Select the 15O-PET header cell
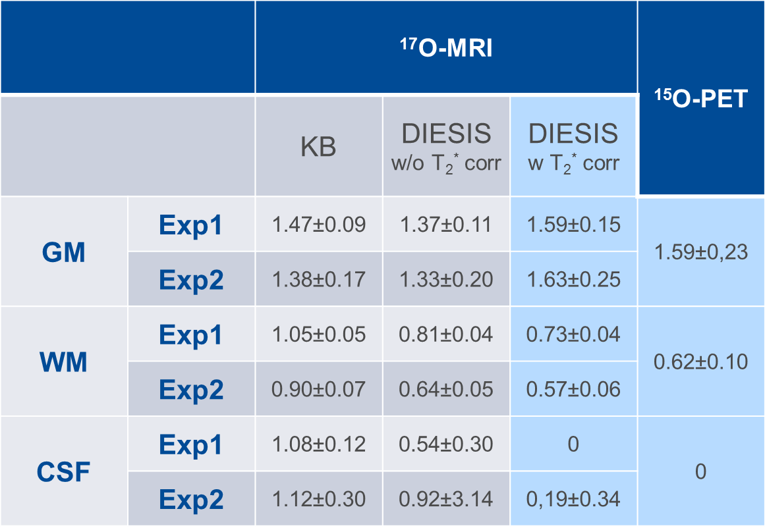The image size is (765, 532). coord(700,99)
